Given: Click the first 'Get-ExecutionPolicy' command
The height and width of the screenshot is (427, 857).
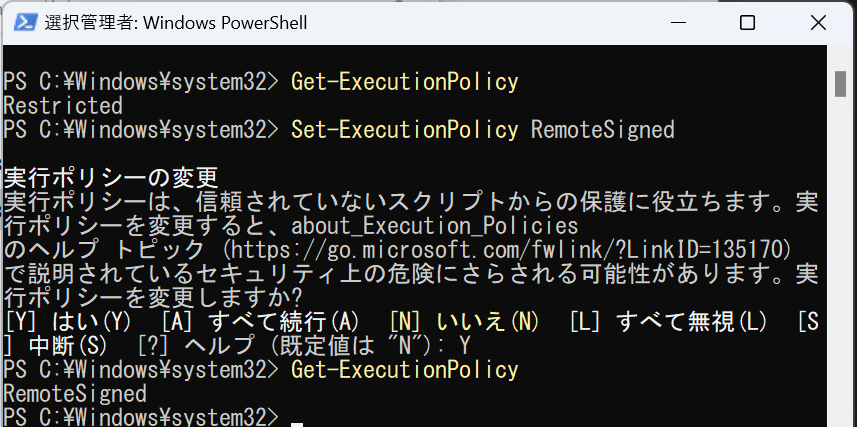Looking at the screenshot, I should (404, 81).
